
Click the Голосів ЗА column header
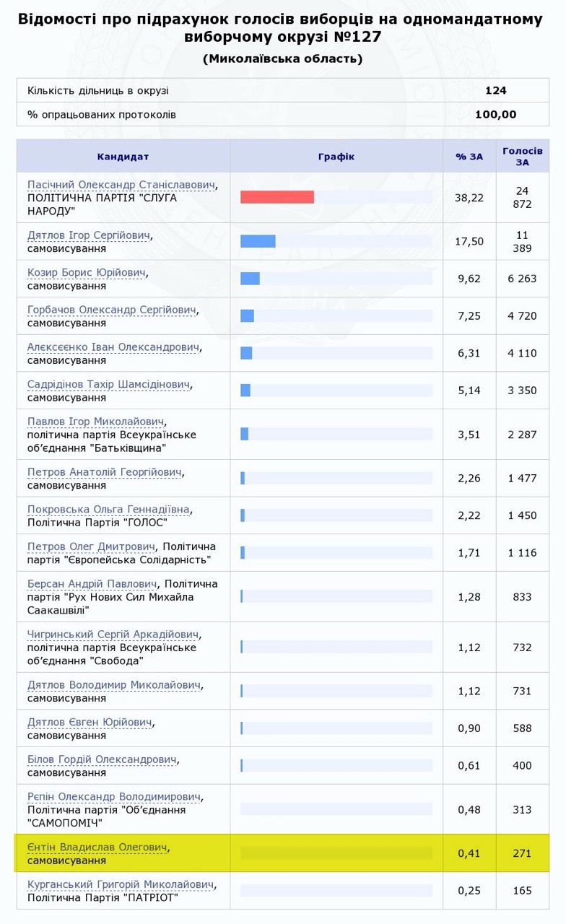point(523,157)
